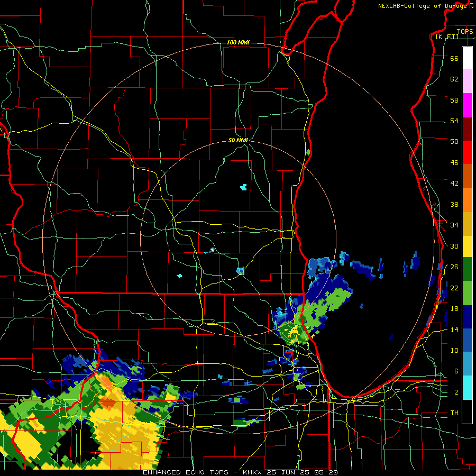476x476 pixels.
Task: Select the light blue legend segment
Action: (467, 364)
